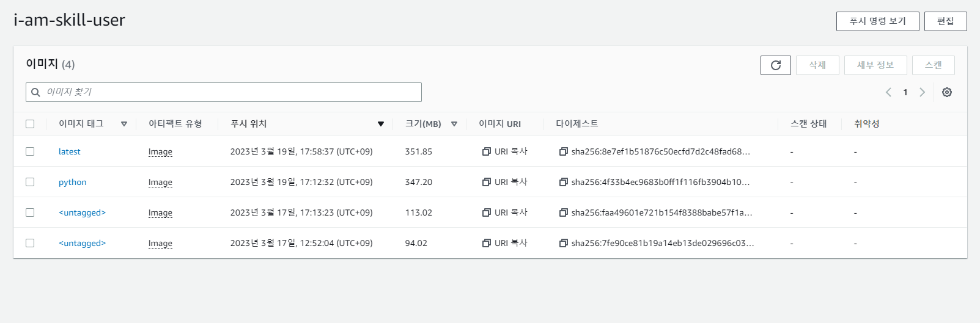The image size is (980, 323).
Task: Click Image artifact type in latest row
Action: coord(160,152)
